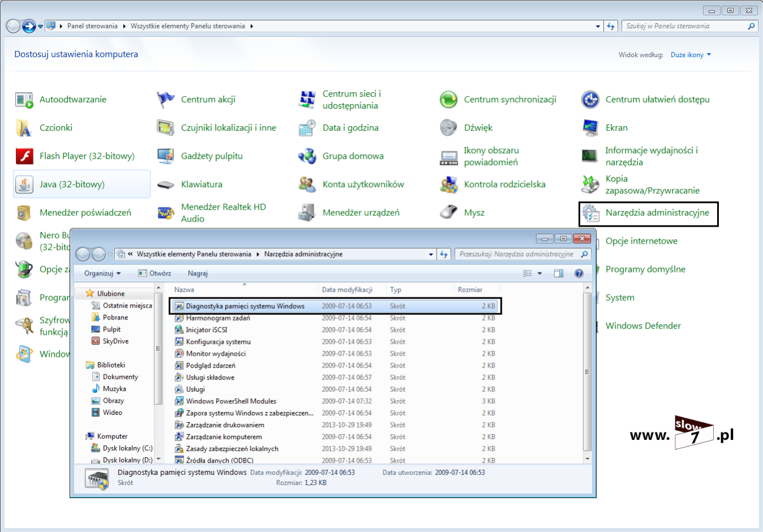Open Autoodtwarzanie icon in Control Panel

pos(24,100)
